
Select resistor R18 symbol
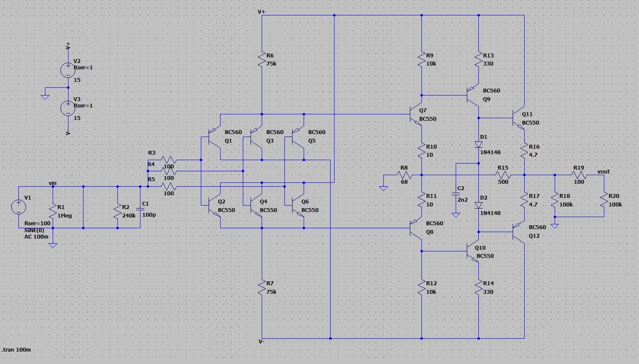(x=555, y=200)
